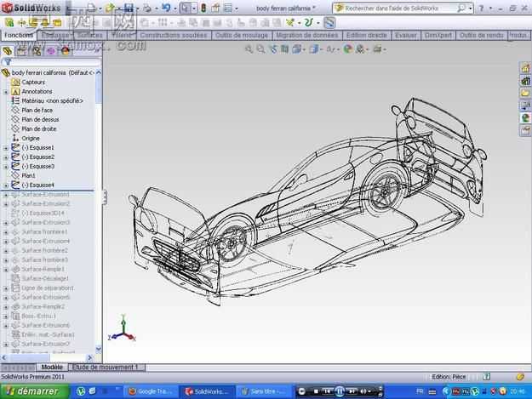The height and width of the screenshot is (399, 532).
Task: Expand the Annotations tree node
Action: pos(5,92)
